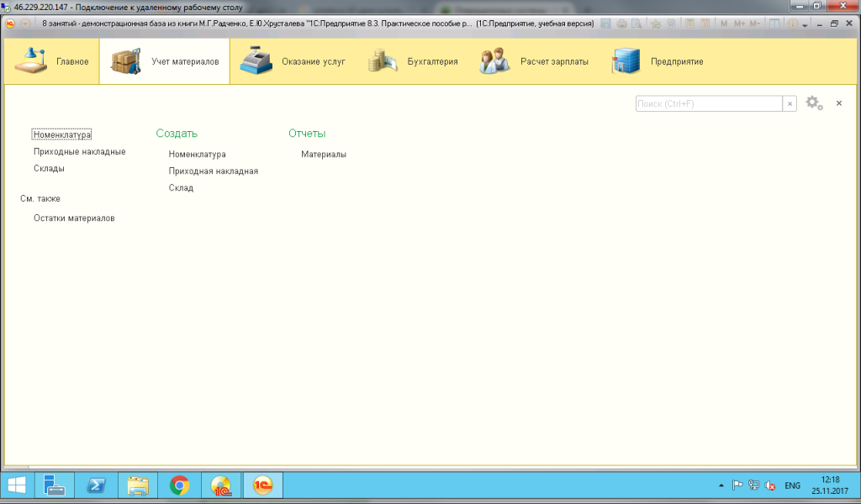Open the 1C disc launcher icon in taskbar
This screenshot has width=861, height=504.
221,486
